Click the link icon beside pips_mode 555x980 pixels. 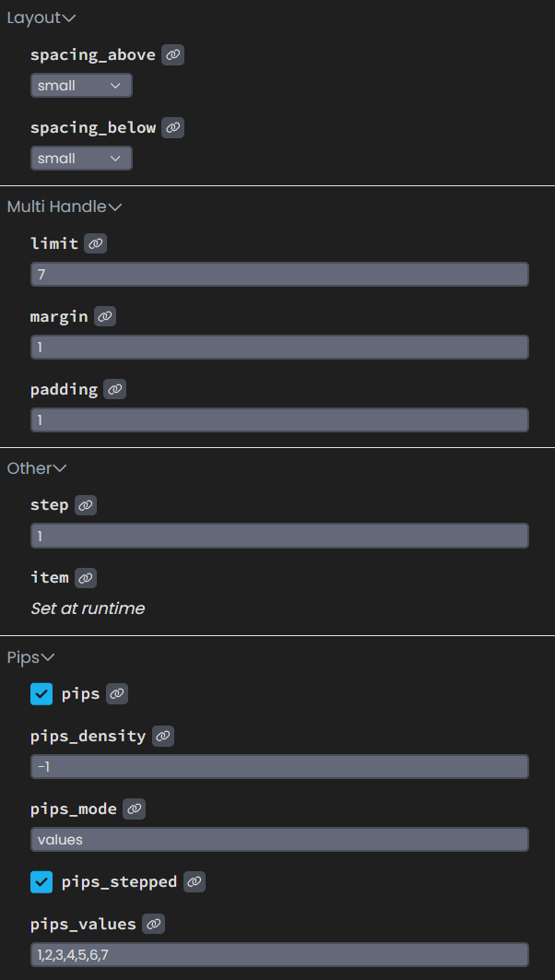pyautogui.click(x=134, y=809)
